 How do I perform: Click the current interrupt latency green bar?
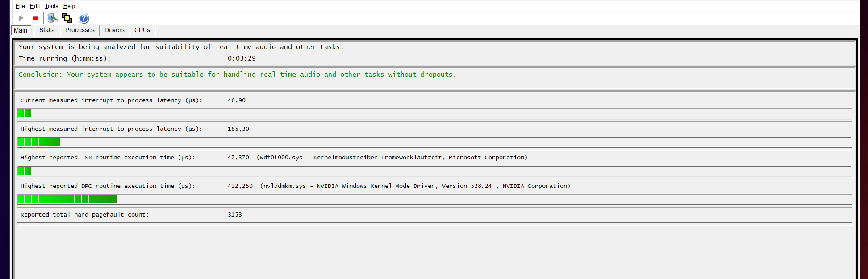(x=25, y=113)
